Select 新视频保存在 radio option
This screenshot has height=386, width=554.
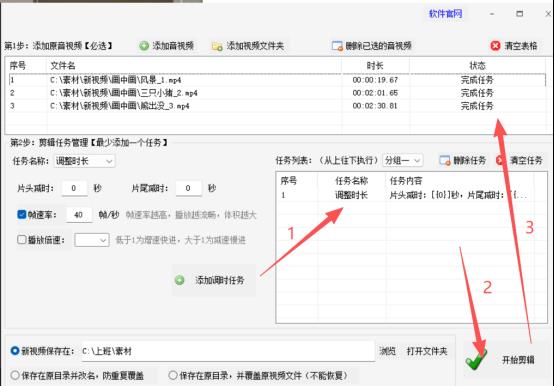click(15, 351)
